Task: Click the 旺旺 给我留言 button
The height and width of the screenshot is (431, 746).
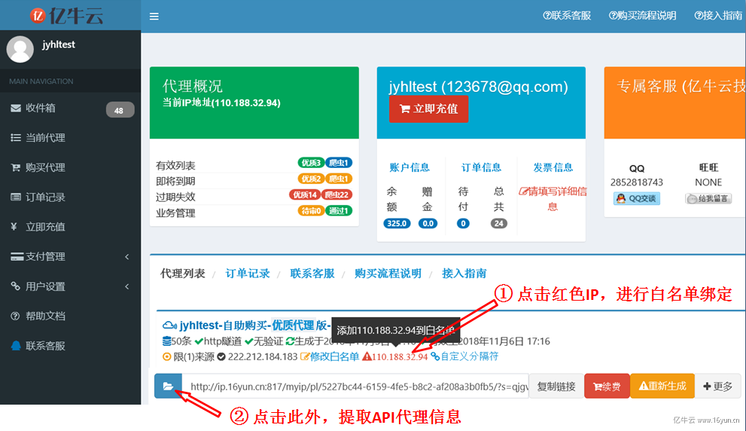Action: 708,198
